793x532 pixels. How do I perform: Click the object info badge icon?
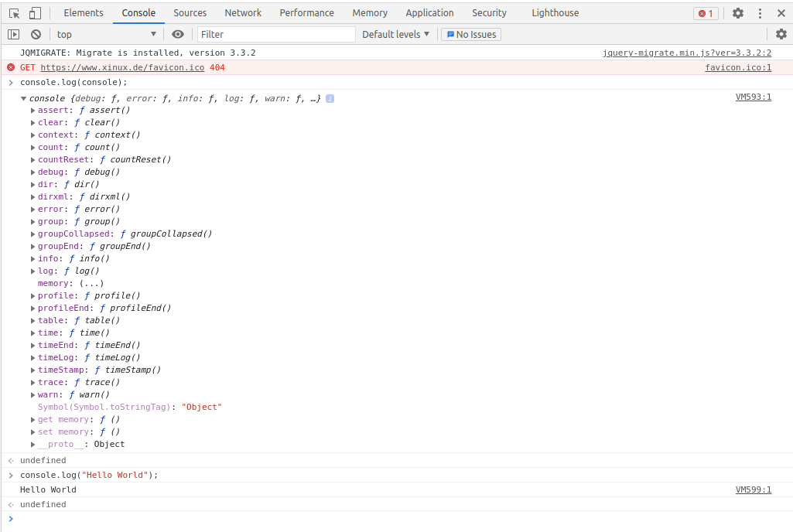point(330,98)
